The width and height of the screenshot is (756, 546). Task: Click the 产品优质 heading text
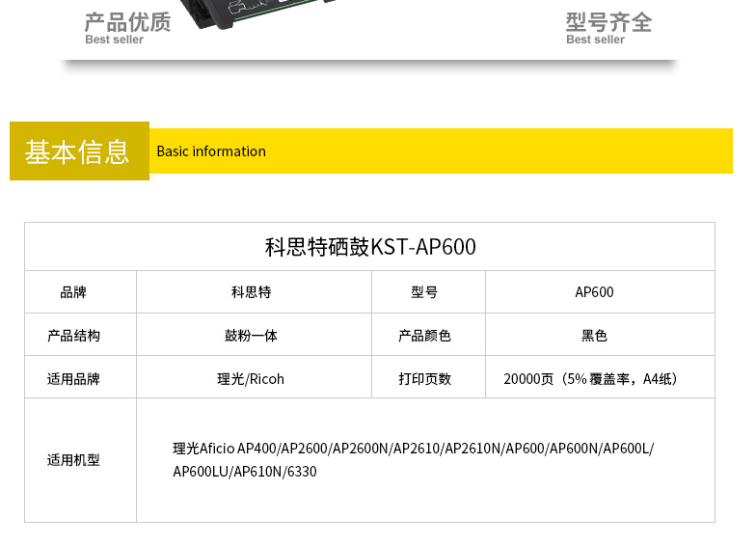point(127,21)
